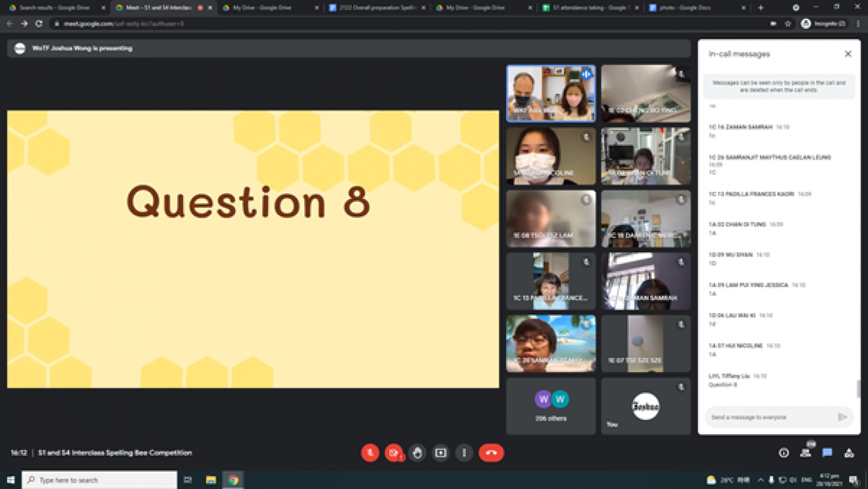Raise hand in the meeting
The image size is (868, 489).
tap(417, 453)
